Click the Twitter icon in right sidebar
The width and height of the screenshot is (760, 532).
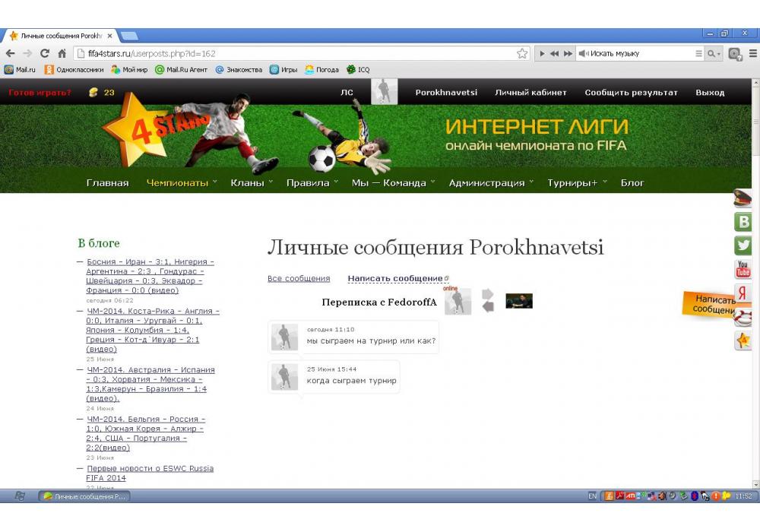pos(743,245)
